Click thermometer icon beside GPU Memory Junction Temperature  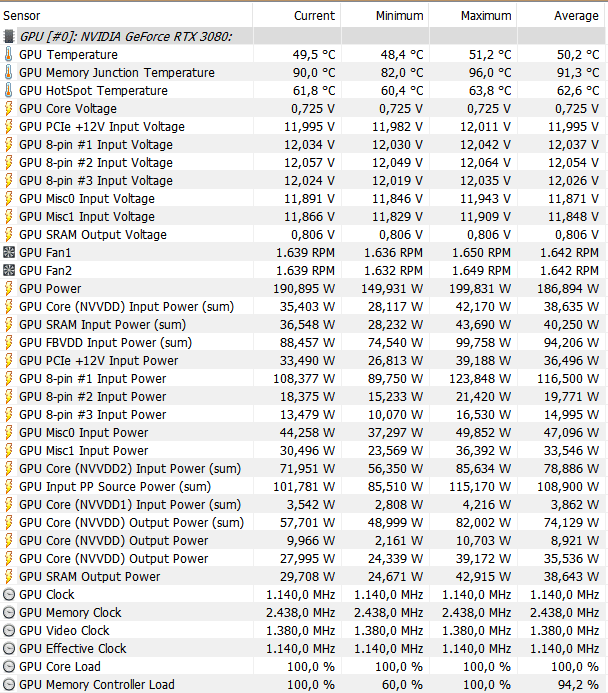tap(8, 72)
